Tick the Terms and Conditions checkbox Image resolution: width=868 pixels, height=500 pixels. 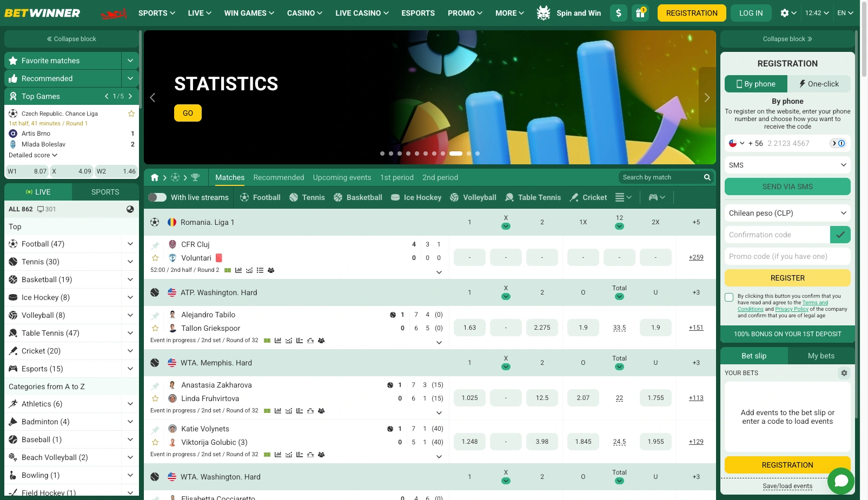tap(729, 297)
